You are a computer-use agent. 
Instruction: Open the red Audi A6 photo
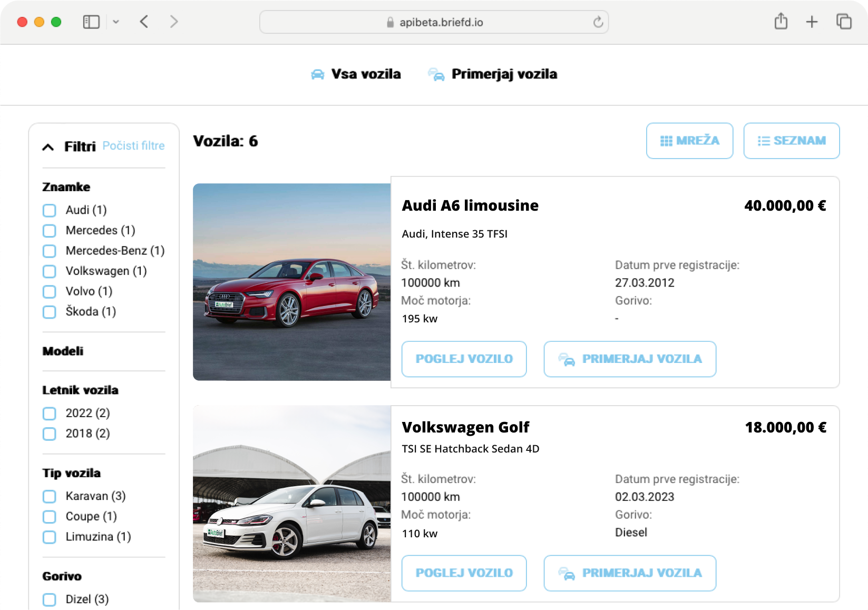point(292,282)
